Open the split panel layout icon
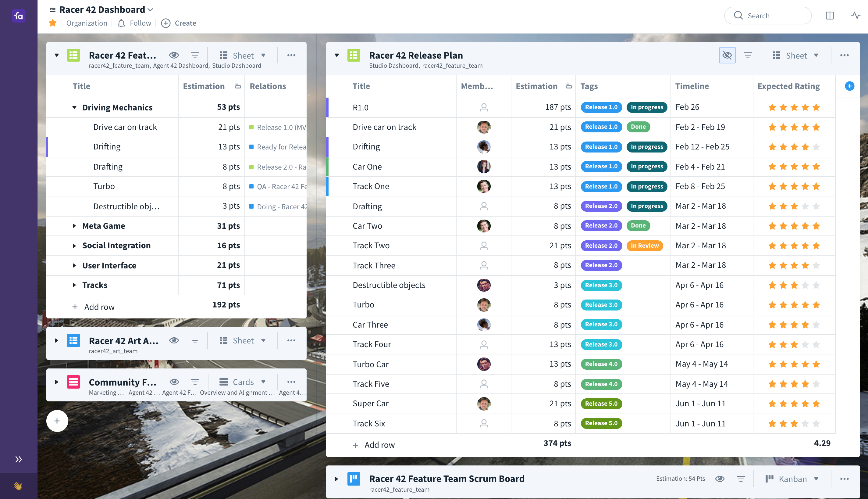This screenshot has width=868, height=499. [829, 16]
